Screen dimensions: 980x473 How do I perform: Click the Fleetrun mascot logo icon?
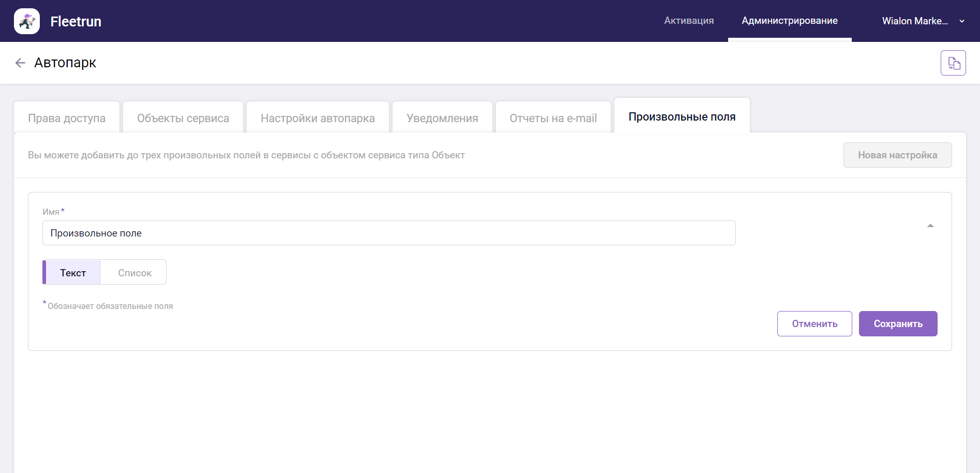[x=27, y=21]
